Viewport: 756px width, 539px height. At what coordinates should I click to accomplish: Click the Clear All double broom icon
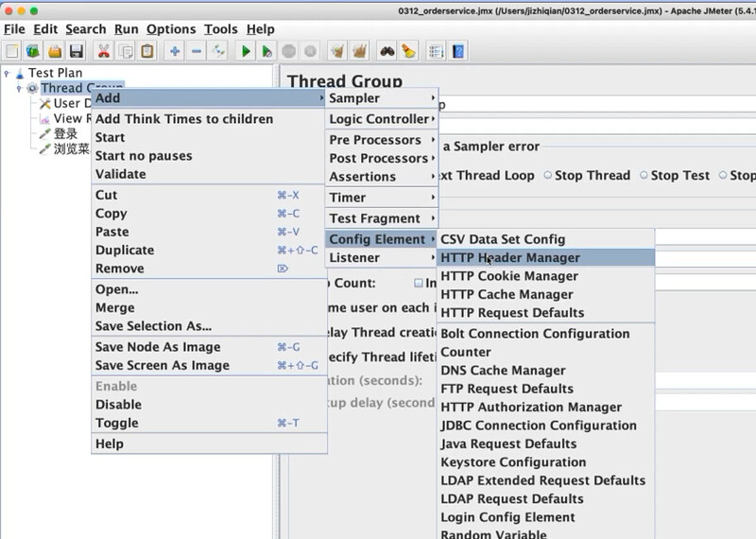pyautogui.click(x=360, y=51)
